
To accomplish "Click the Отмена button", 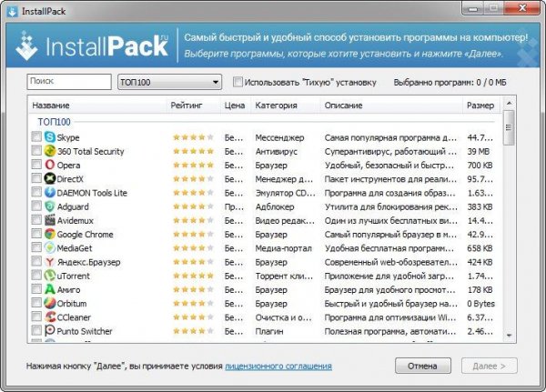I will [423, 366].
